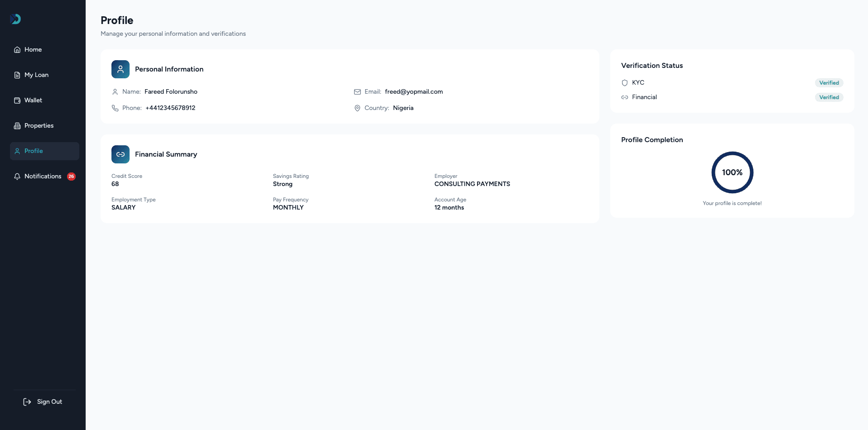Click the KYC Verified badge
This screenshot has width=868, height=430.
point(829,83)
